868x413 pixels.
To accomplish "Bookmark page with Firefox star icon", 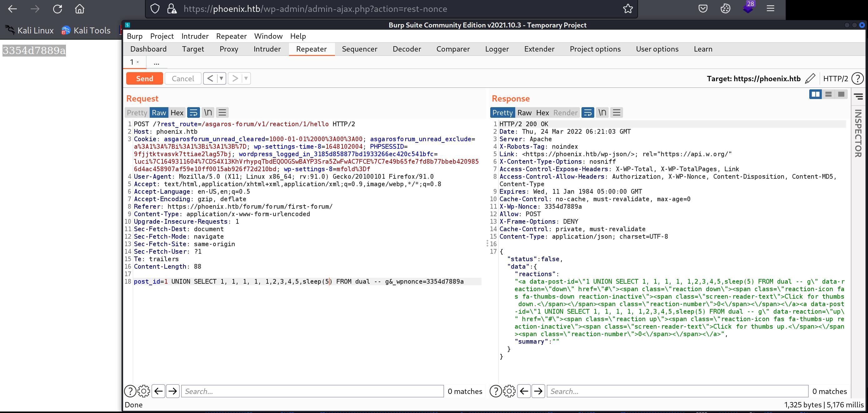I will tap(628, 9).
